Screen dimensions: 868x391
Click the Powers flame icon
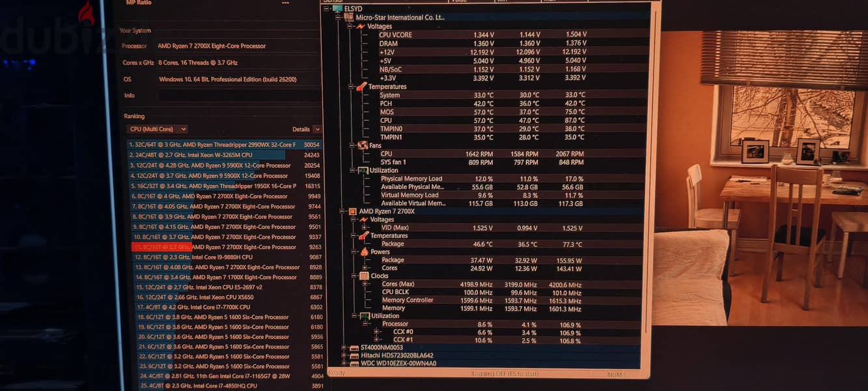click(x=365, y=252)
